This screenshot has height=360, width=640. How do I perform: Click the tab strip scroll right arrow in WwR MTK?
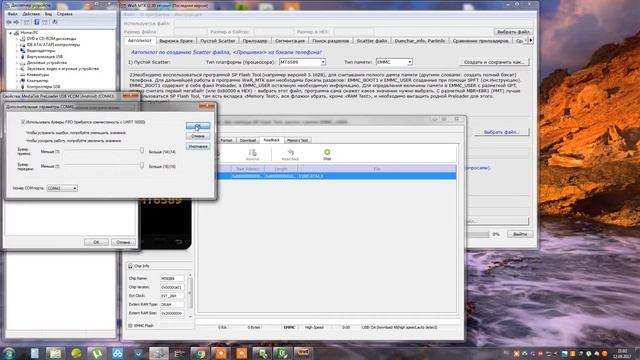click(x=531, y=40)
